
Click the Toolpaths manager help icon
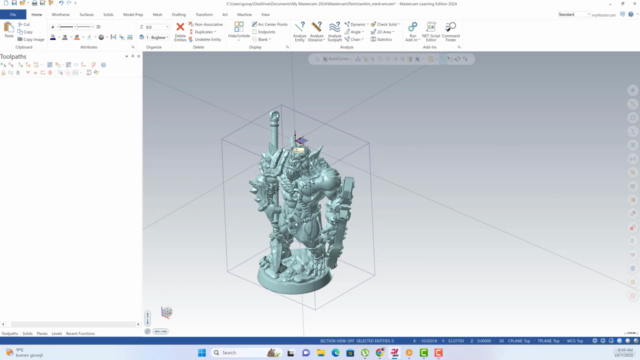coord(103,65)
